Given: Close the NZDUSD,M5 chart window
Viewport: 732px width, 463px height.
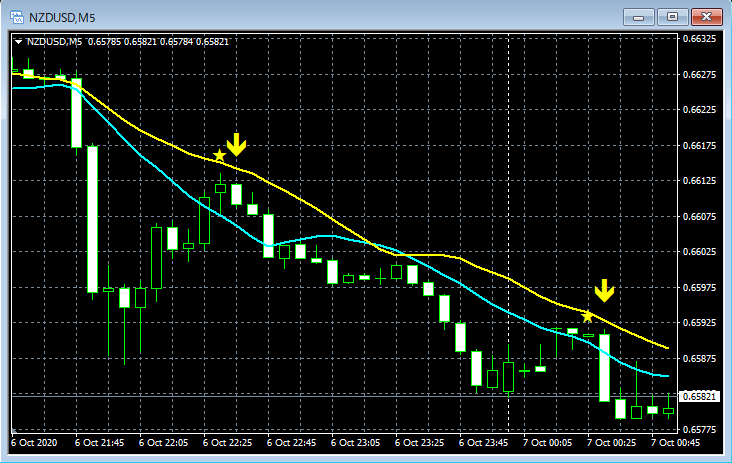Looking at the screenshot, I should click(x=707, y=17).
